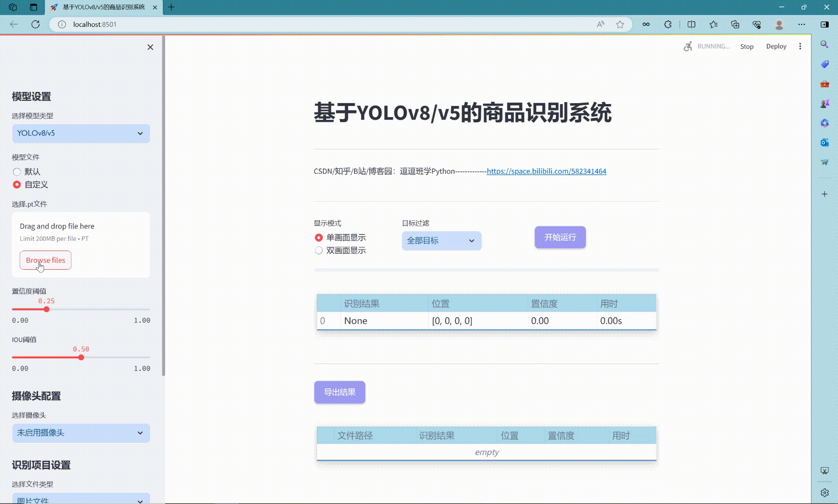
Task: Click the sidebar vertical scrollbar
Action: coord(163,205)
